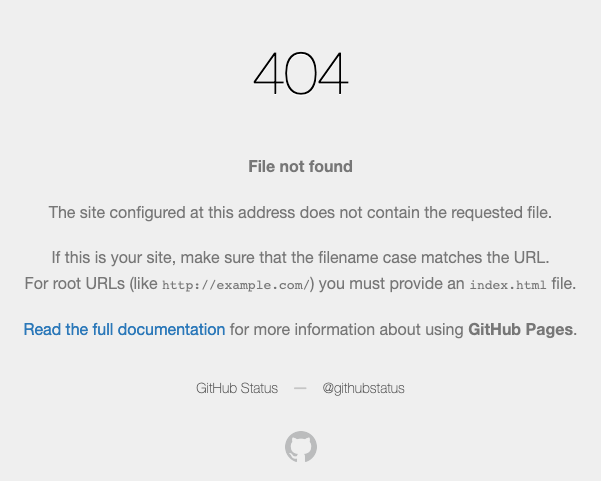Click the zero digit in 404
Viewport: 601px width, 481px height.
(x=301, y=73)
